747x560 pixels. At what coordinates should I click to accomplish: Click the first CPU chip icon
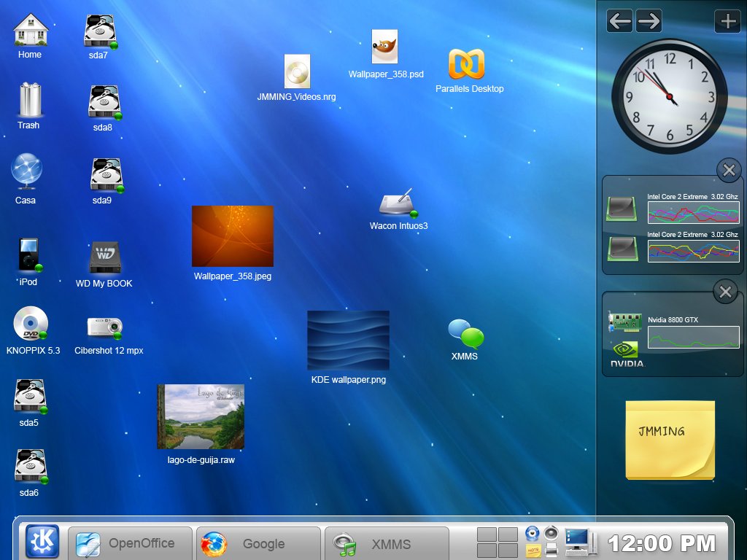pos(622,209)
